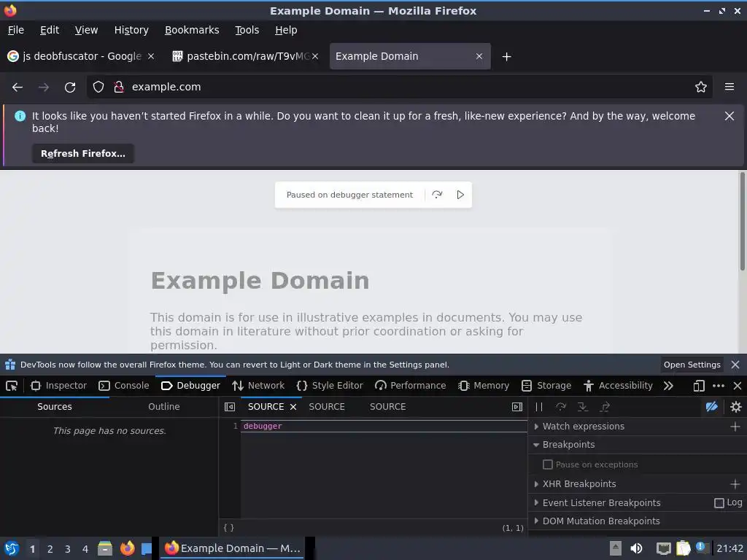Image resolution: width=747 pixels, height=560 pixels.
Task: Expand Event Listener Breakpoints section
Action: point(536,503)
